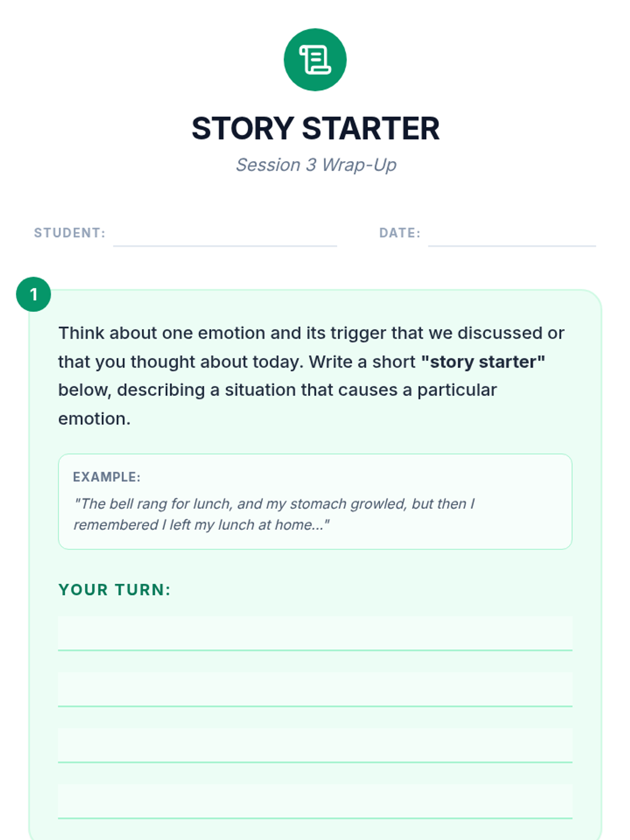
Task: Click the green scroll document icon
Action: click(x=315, y=59)
